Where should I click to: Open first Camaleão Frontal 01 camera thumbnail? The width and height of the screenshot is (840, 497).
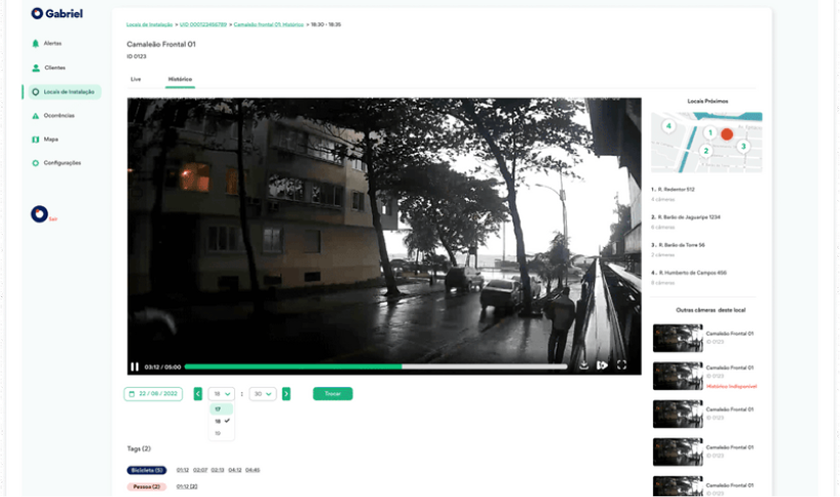tap(678, 338)
